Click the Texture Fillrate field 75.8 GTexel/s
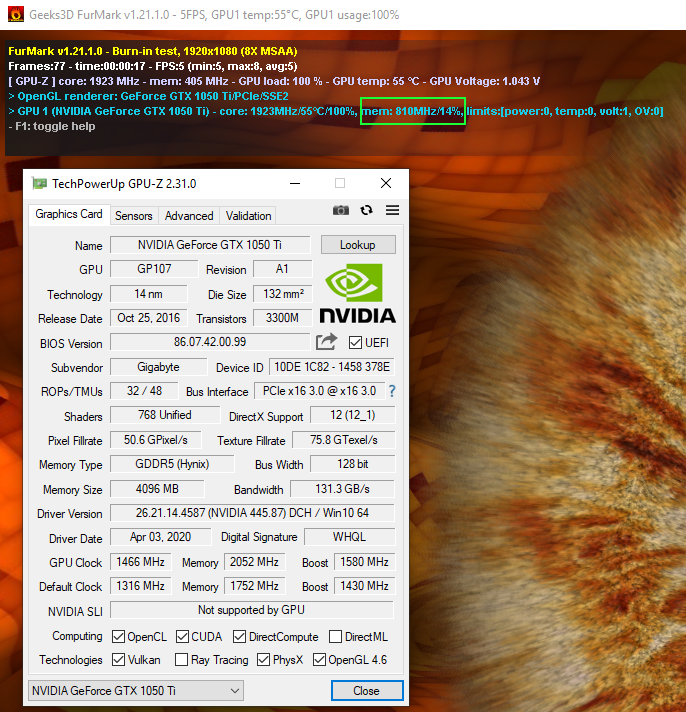 344,440
